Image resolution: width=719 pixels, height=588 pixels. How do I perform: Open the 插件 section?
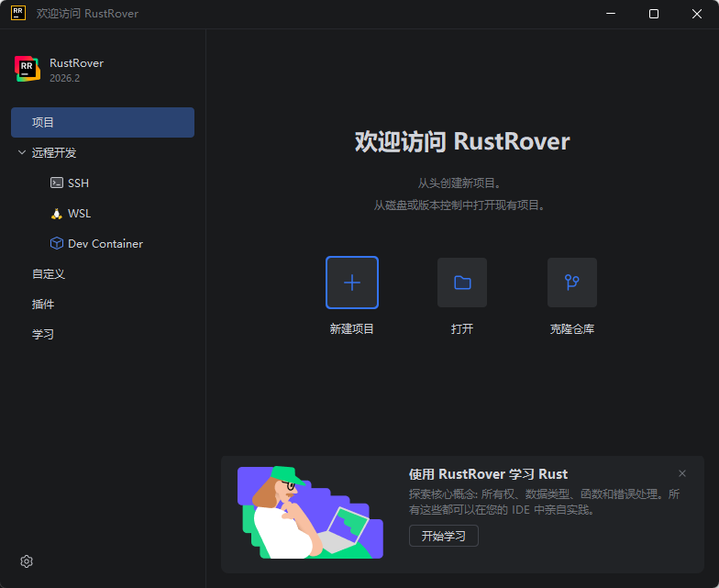(x=43, y=305)
